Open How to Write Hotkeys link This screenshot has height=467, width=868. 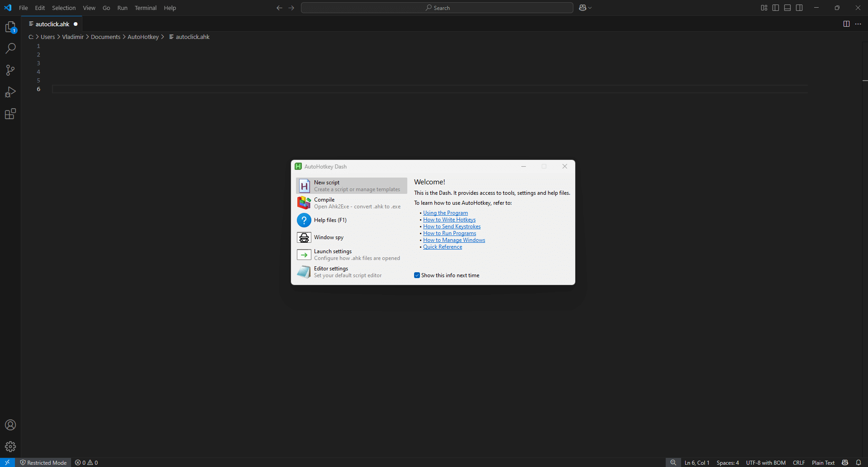449,220
